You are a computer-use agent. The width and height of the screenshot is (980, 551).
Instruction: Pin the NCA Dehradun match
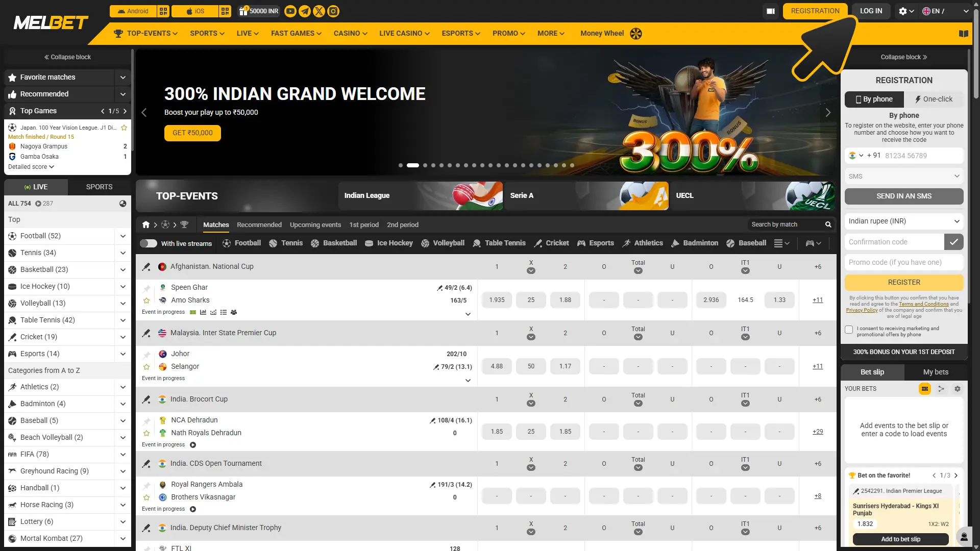[146, 421]
